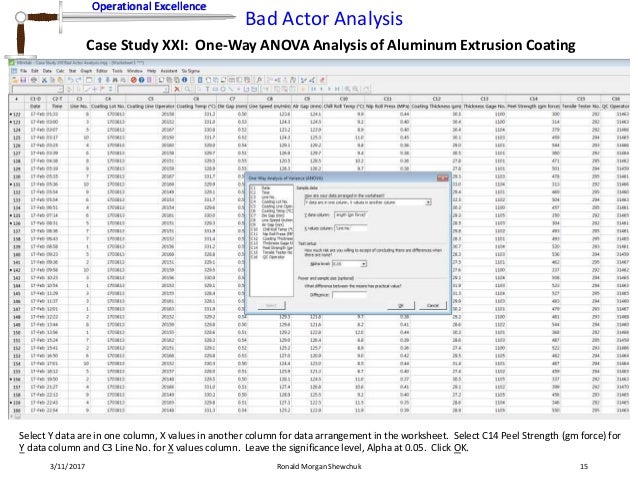
Task: Open the Stat menu
Action: pos(72,71)
